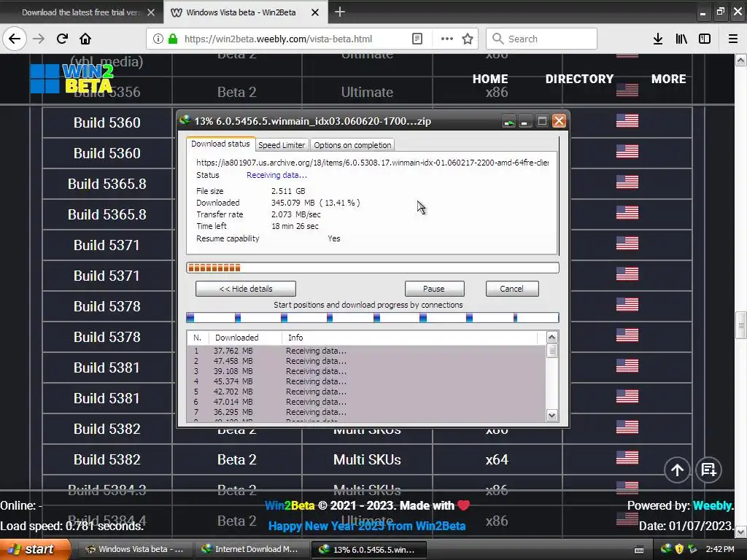Toggle reader view icon in address bar
This screenshot has width=747, height=560.
click(x=417, y=39)
